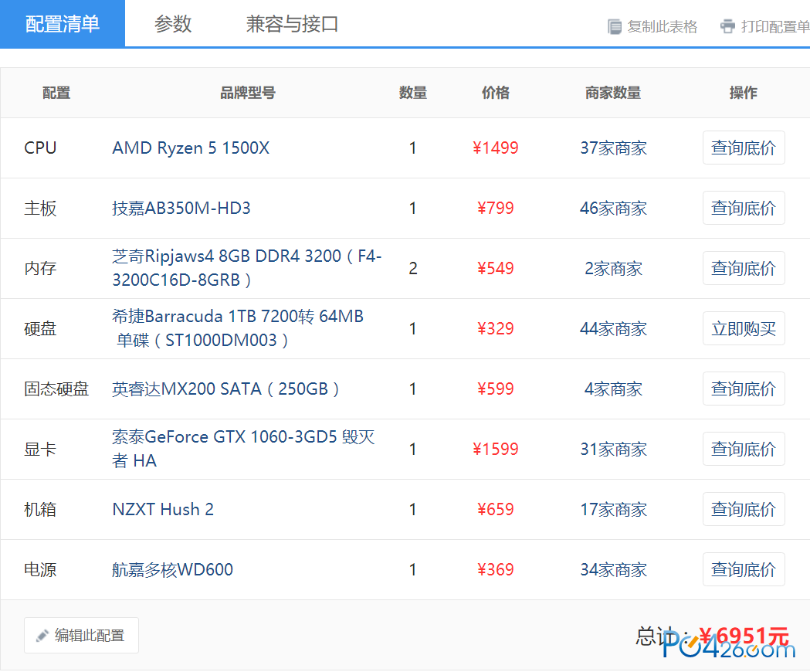Click 查询底价 for the 主板 row

[x=744, y=208]
